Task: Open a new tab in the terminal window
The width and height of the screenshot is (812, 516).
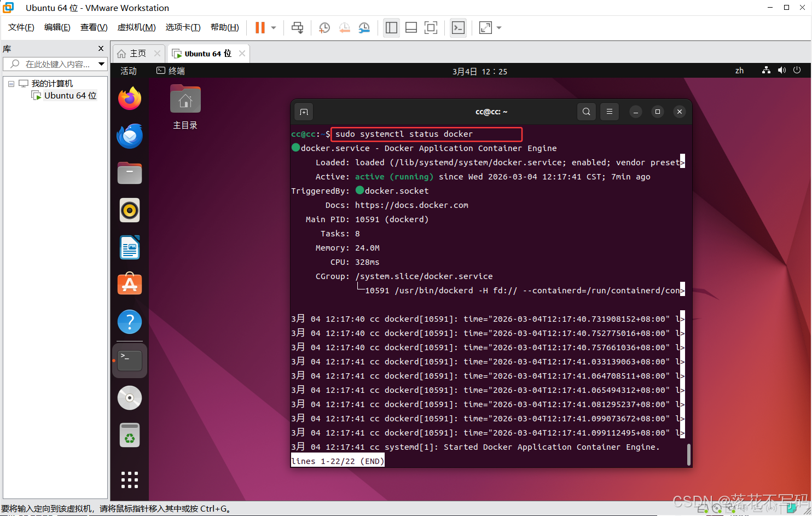Action: [304, 112]
